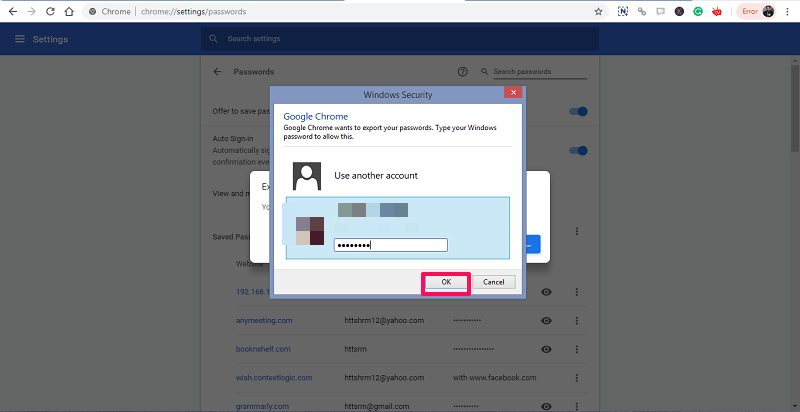This screenshot has height=412, width=800.
Task: Show the grammarly.com password with eye icon
Action: [546, 406]
